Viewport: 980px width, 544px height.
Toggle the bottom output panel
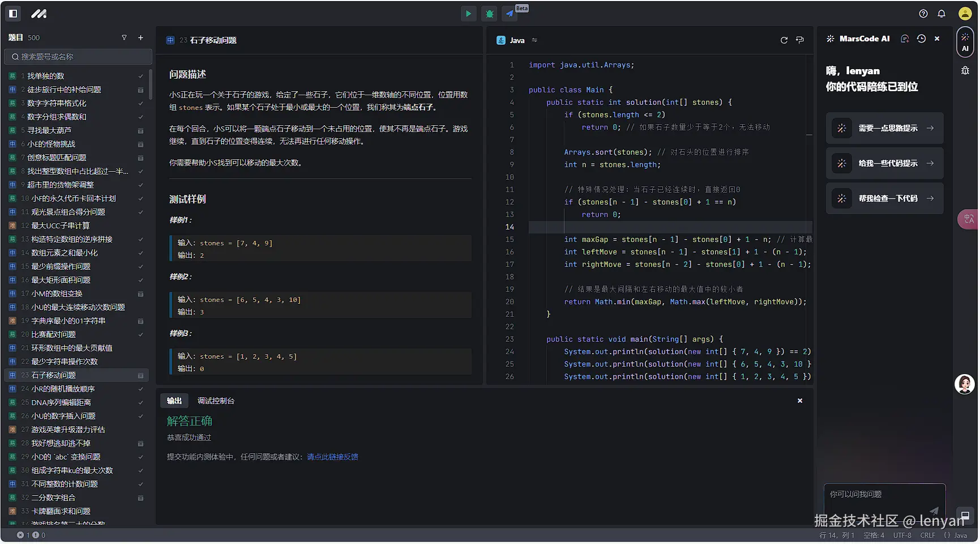click(x=965, y=516)
